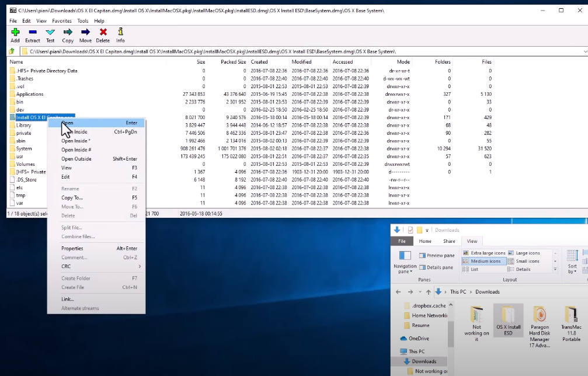Choose Copy To... in context menu
The image size is (588, 376).
(96, 197)
